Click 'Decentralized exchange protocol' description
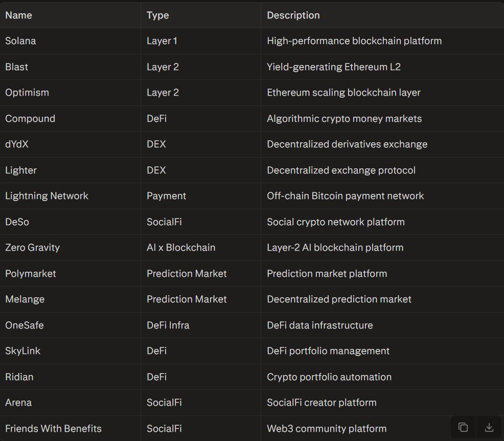This screenshot has height=441, width=504. pyautogui.click(x=341, y=170)
